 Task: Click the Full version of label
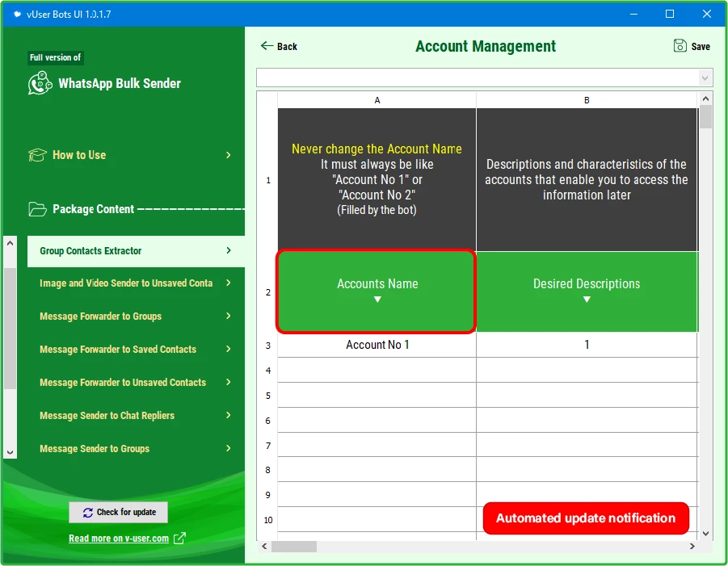coord(55,57)
